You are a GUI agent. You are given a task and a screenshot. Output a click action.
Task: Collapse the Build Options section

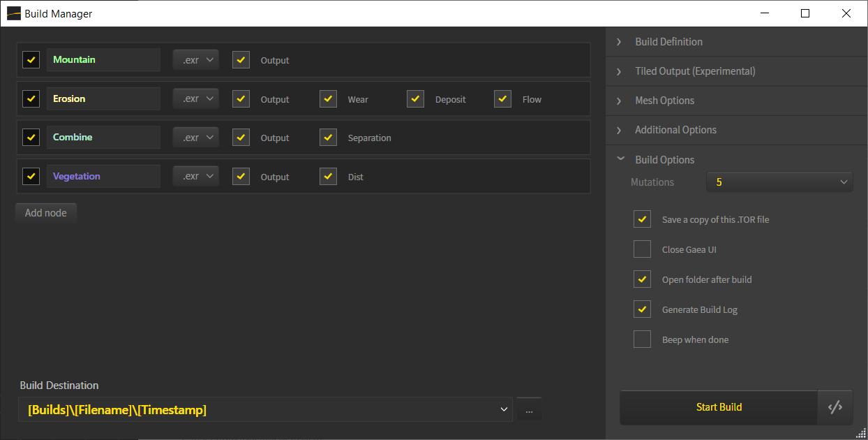coord(664,159)
